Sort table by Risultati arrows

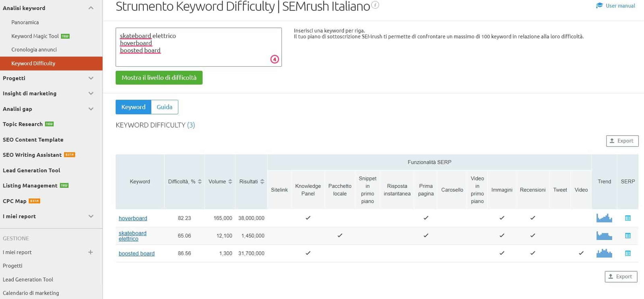click(262, 182)
